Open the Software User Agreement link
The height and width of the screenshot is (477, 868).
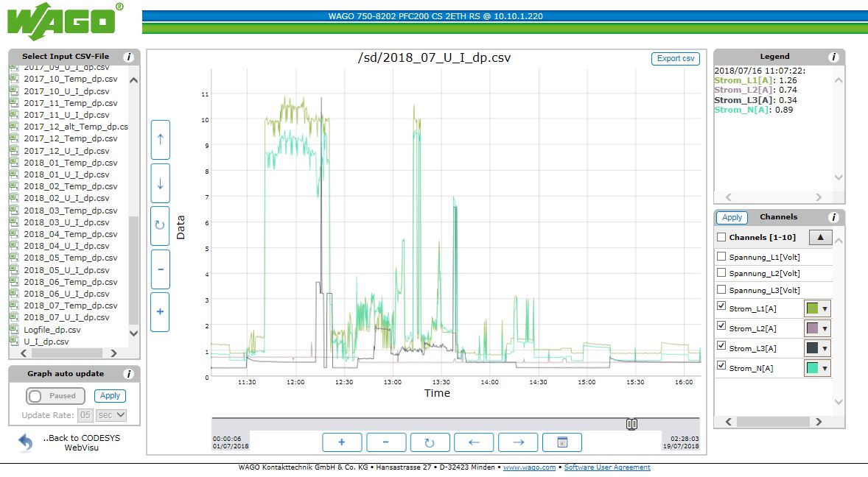(607, 467)
